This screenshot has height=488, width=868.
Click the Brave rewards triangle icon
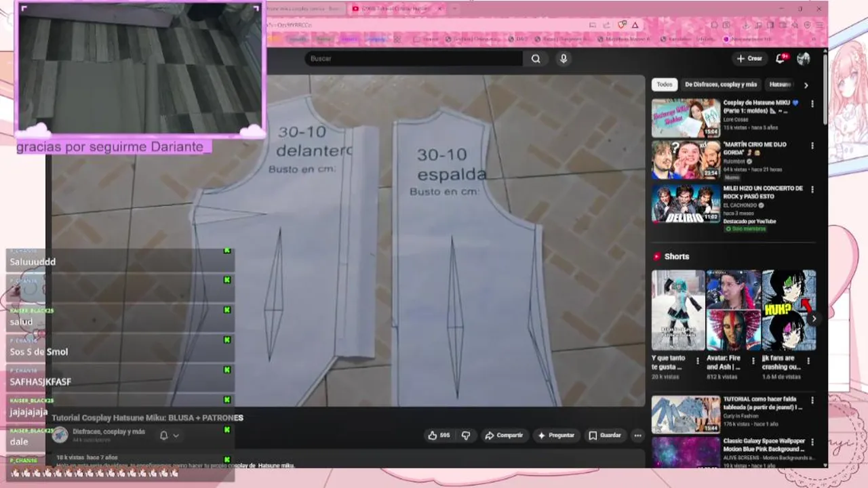pyautogui.click(x=635, y=25)
